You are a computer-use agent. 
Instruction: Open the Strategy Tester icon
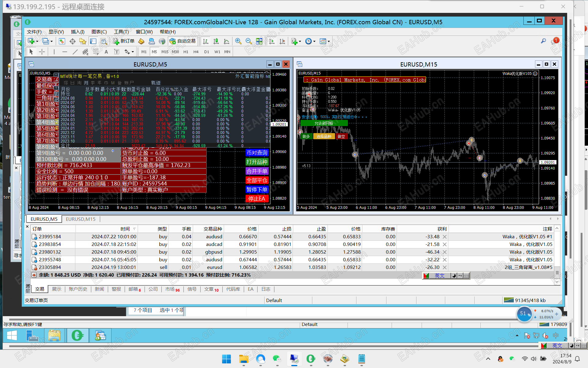104,41
